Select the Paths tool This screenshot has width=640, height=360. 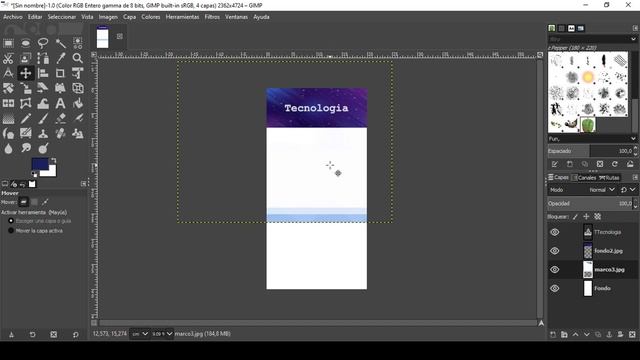point(43,58)
